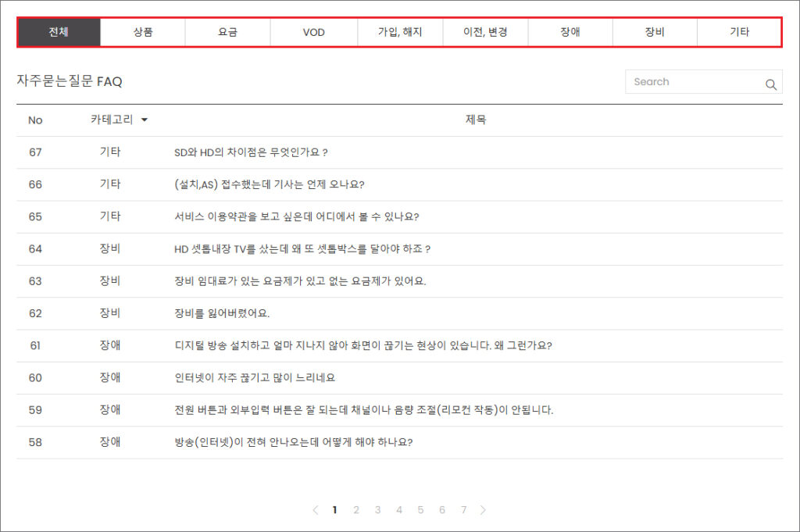Open question '인터넷이 자주 끊기고 많이 느리네요'
This screenshot has height=532, width=800.
click(x=255, y=378)
